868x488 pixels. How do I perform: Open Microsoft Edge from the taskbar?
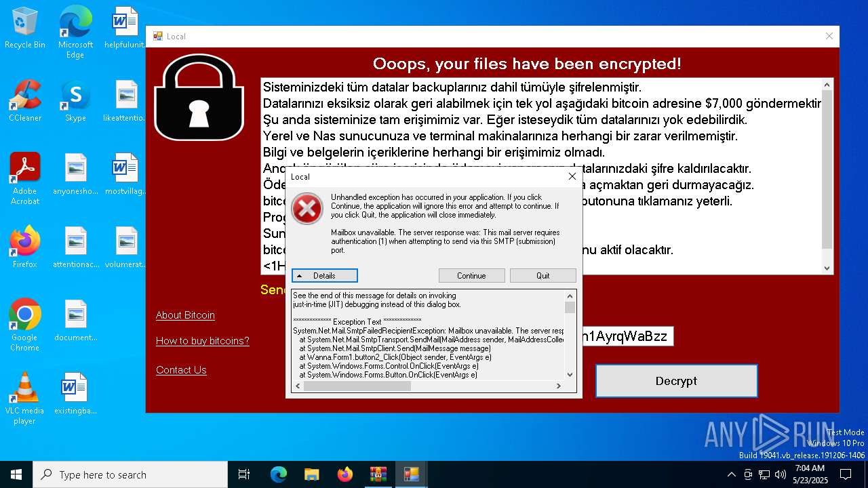click(x=279, y=474)
